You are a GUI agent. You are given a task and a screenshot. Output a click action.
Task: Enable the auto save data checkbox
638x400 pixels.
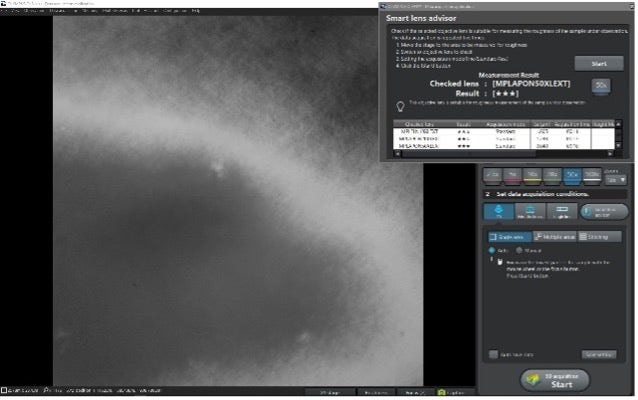493,354
